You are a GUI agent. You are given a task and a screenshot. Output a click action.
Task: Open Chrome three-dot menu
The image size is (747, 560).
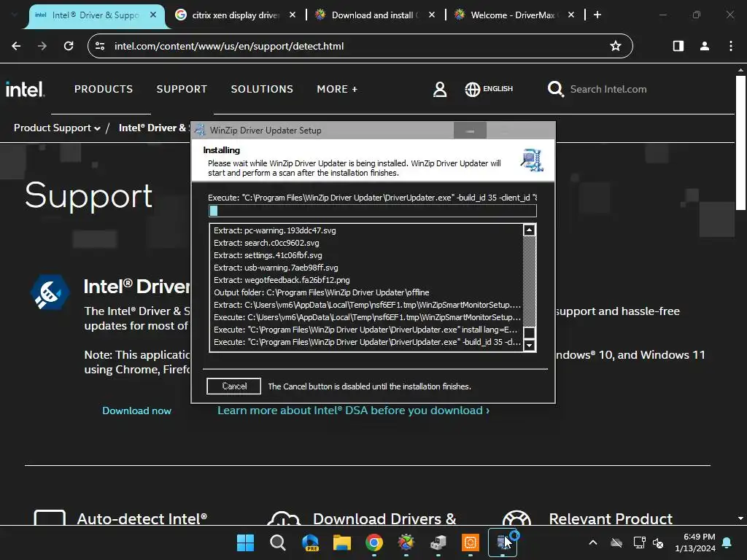tap(731, 46)
